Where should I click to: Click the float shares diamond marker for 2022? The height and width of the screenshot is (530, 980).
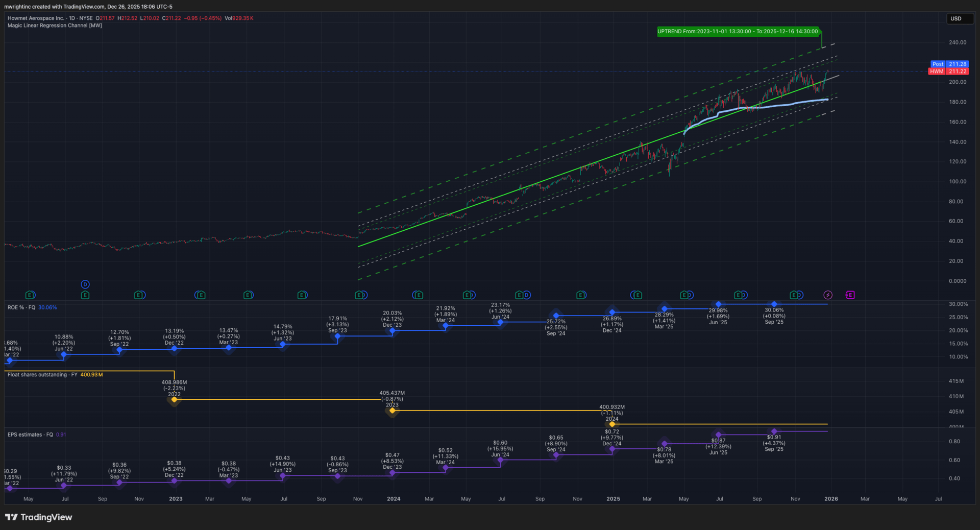(174, 399)
